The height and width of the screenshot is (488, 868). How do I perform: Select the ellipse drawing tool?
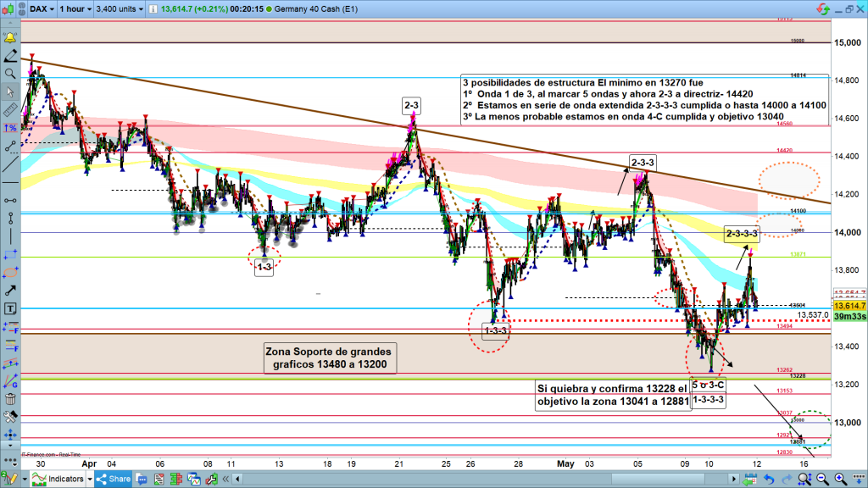click(x=10, y=273)
